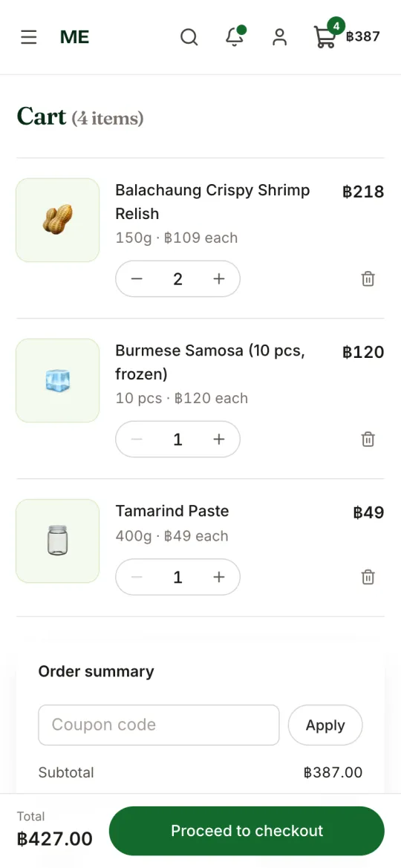This screenshot has height=868, width=401.
Task: Focus the Coupon code field
Action: pos(158,725)
